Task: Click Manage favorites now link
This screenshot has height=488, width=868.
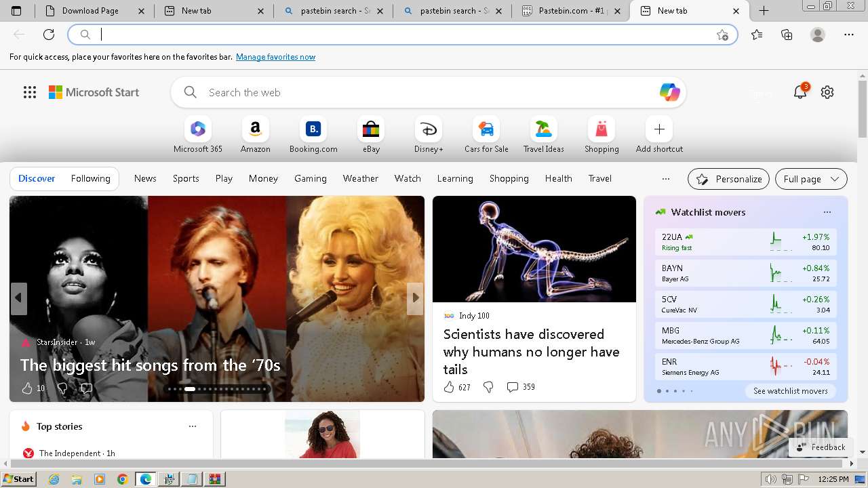Action: point(275,57)
